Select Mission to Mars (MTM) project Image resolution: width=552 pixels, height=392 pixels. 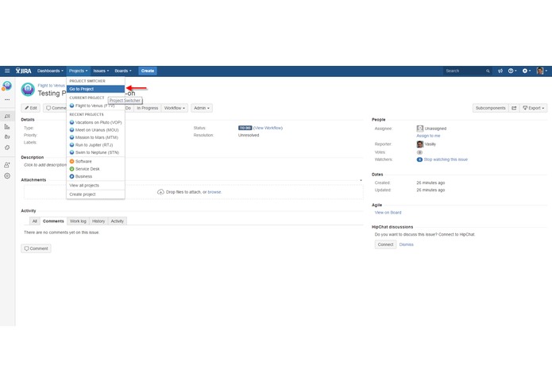click(96, 137)
